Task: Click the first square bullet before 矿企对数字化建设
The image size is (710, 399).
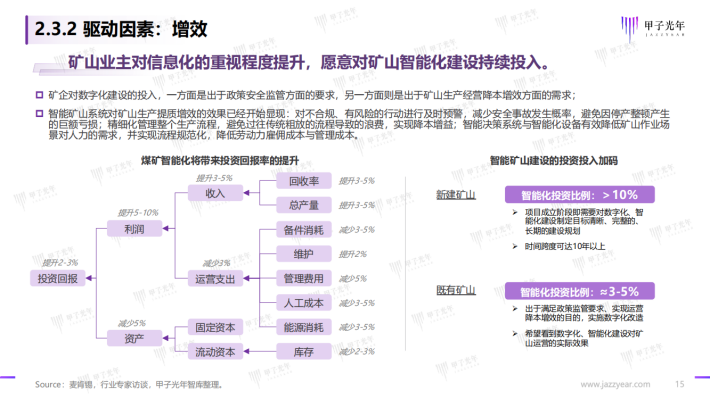Action: click(x=39, y=95)
